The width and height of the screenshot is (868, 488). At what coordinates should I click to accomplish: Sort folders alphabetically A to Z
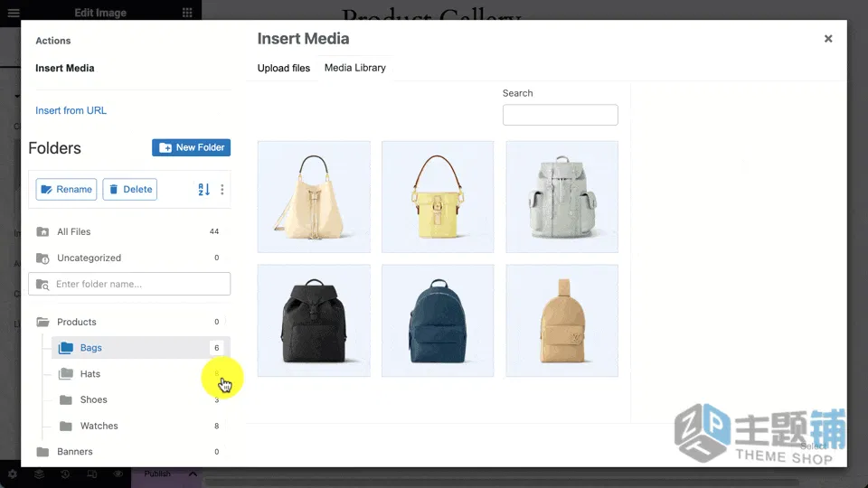pos(203,189)
